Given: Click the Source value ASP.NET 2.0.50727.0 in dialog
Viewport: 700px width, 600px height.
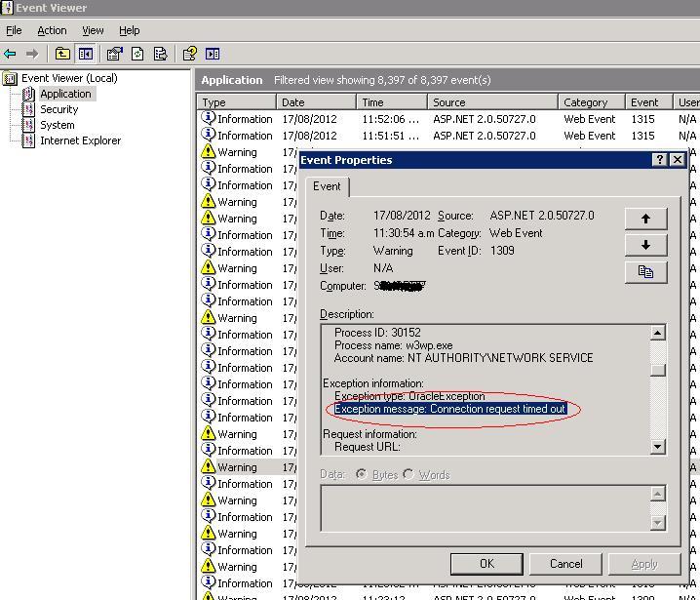Looking at the screenshot, I should point(541,216).
